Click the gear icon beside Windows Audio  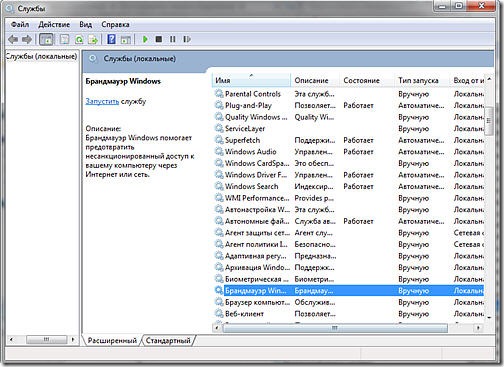point(219,152)
